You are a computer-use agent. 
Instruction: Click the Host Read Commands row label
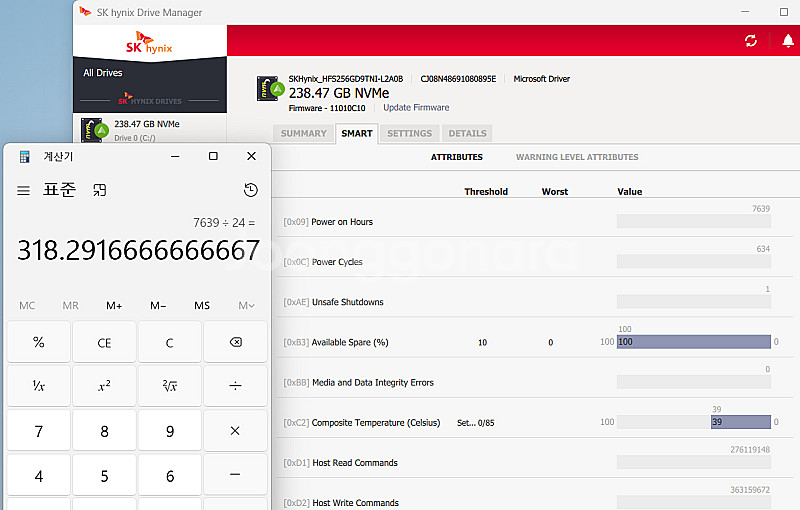(355, 463)
